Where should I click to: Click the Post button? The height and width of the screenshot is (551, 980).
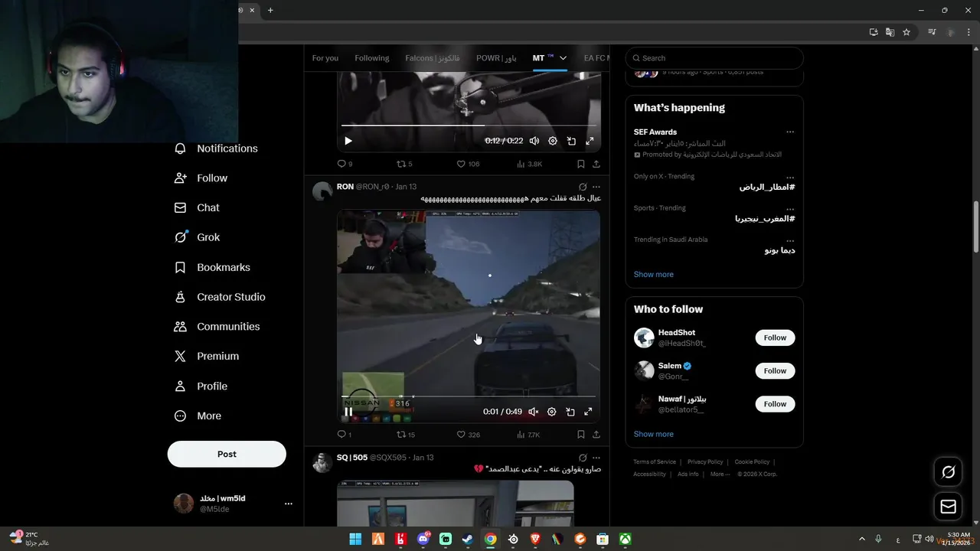pyautogui.click(x=227, y=454)
